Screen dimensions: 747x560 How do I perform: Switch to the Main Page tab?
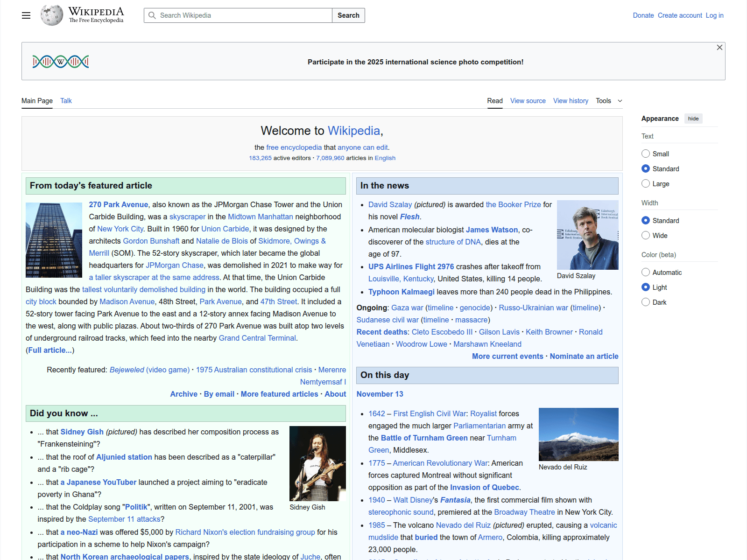point(37,101)
